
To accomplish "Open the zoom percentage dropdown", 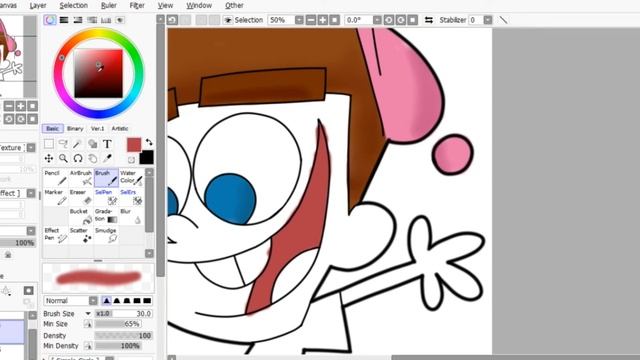I will click(299, 20).
